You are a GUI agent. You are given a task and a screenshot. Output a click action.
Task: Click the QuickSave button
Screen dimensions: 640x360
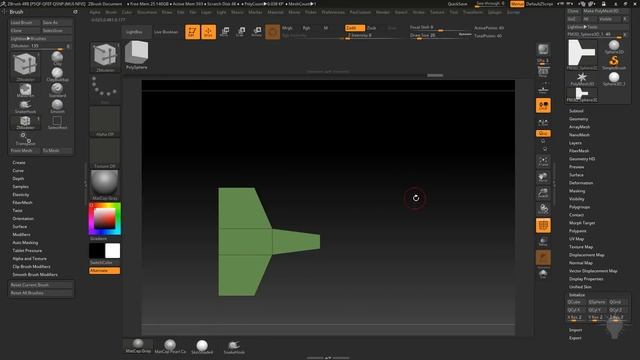tap(458, 4)
